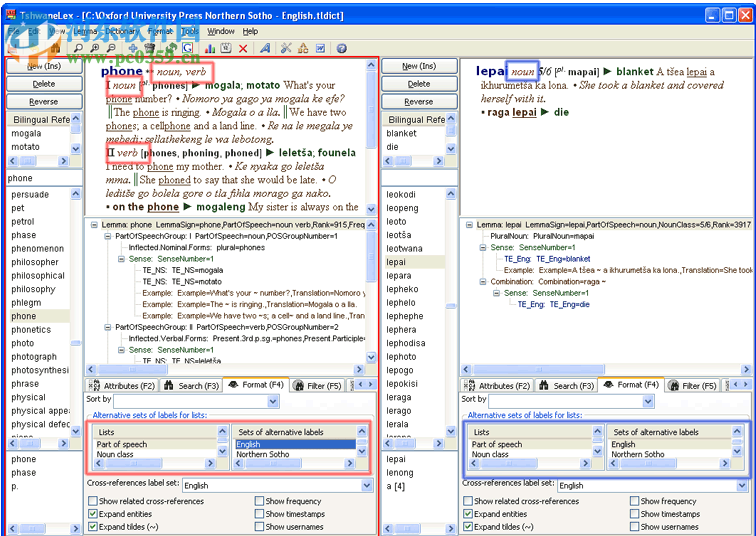Click the zoom in magnifier icon
The width and height of the screenshot is (756, 536).
coord(94,48)
